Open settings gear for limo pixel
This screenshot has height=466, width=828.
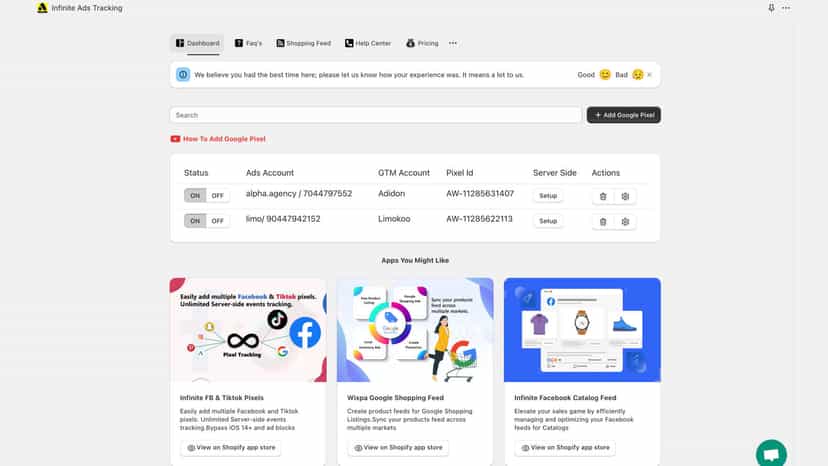pyautogui.click(x=625, y=222)
